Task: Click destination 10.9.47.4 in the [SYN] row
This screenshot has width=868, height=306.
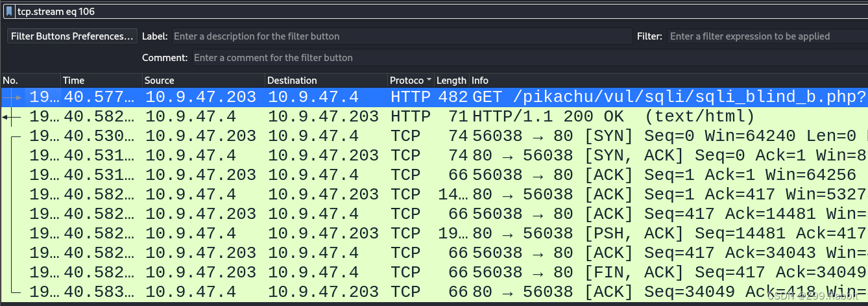Action: 313,136
